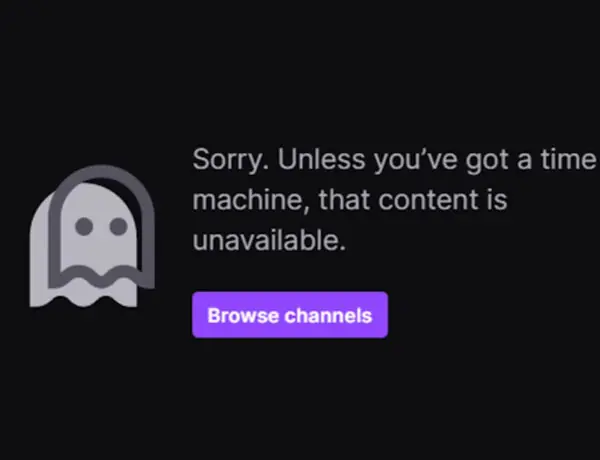Click the word "content" in the message

coord(428,200)
